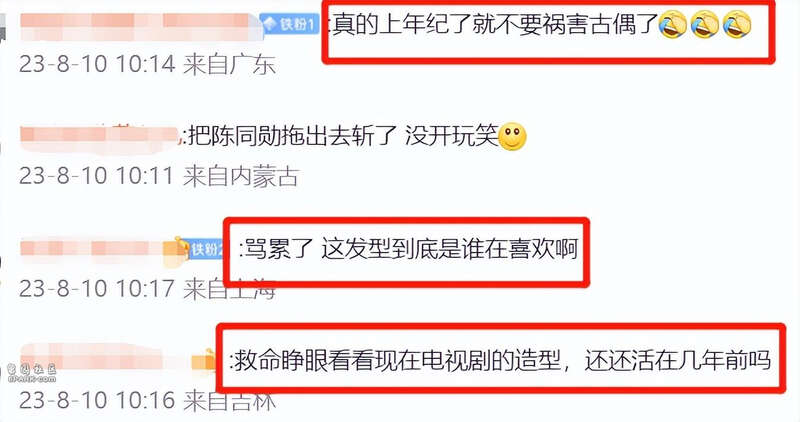800x422 pixels.
Task: Click the 铁粉1 fan badge
Action: 290,23
